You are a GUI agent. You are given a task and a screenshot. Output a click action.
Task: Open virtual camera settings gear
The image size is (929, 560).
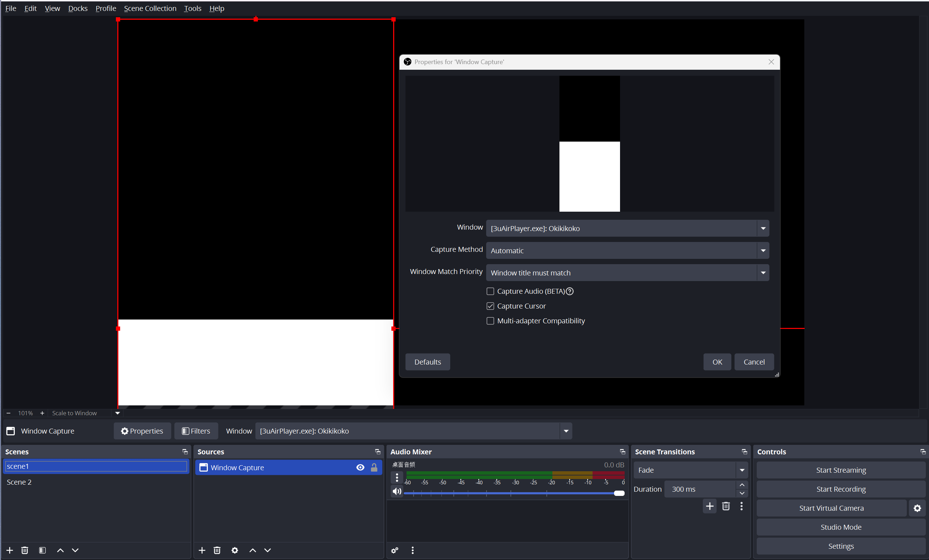(x=917, y=508)
